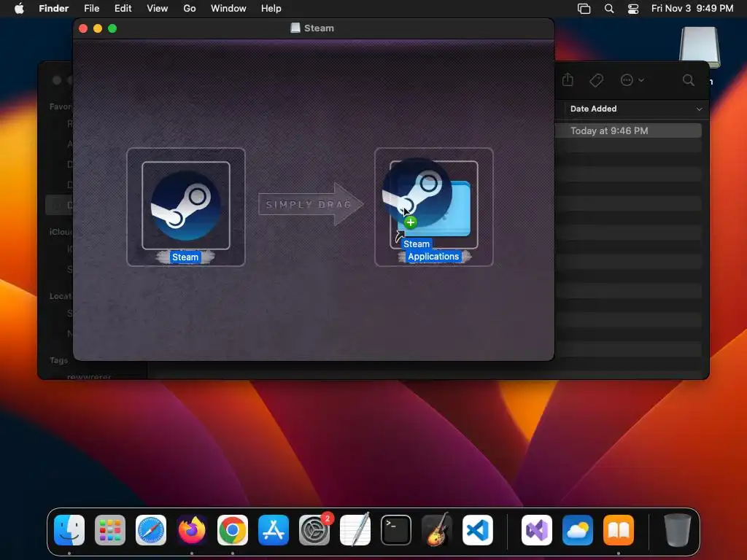Open the File menu
This screenshot has width=747, height=560.
tap(91, 8)
